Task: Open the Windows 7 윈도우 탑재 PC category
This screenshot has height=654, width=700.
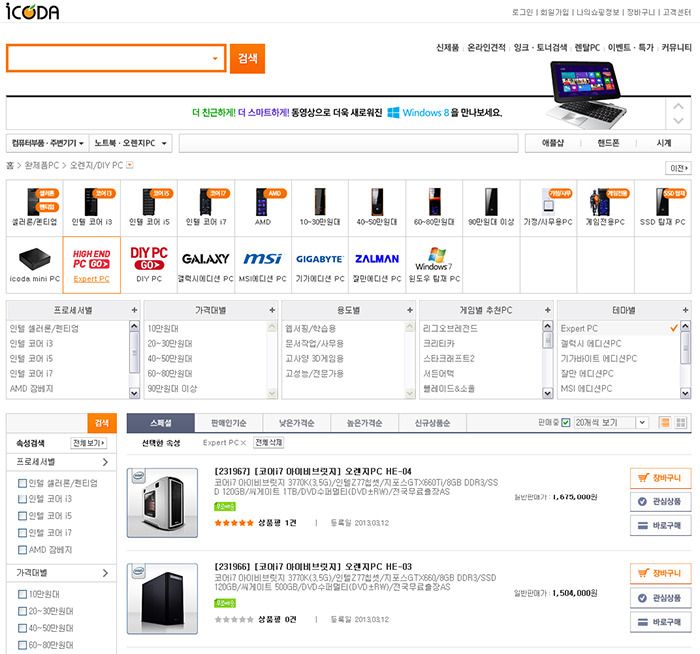Action: pyautogui.click(x=434, y=265)
